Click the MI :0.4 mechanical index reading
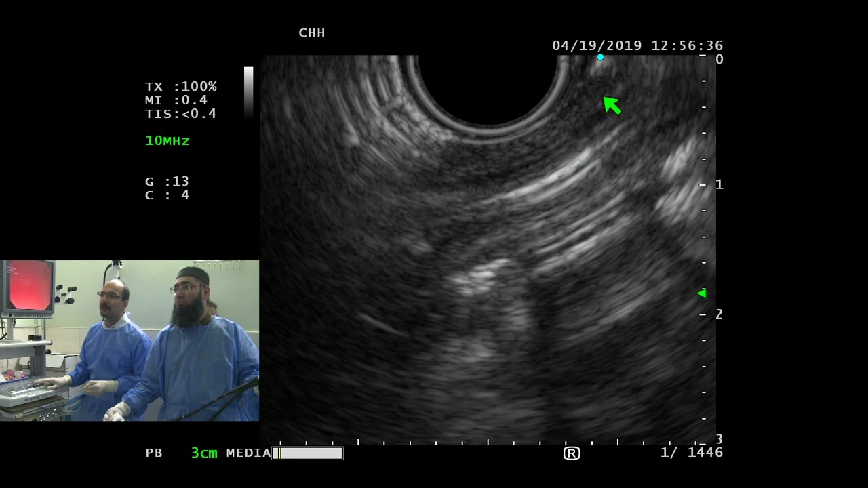Screen dimensions: 868x488 coord(176,100)
